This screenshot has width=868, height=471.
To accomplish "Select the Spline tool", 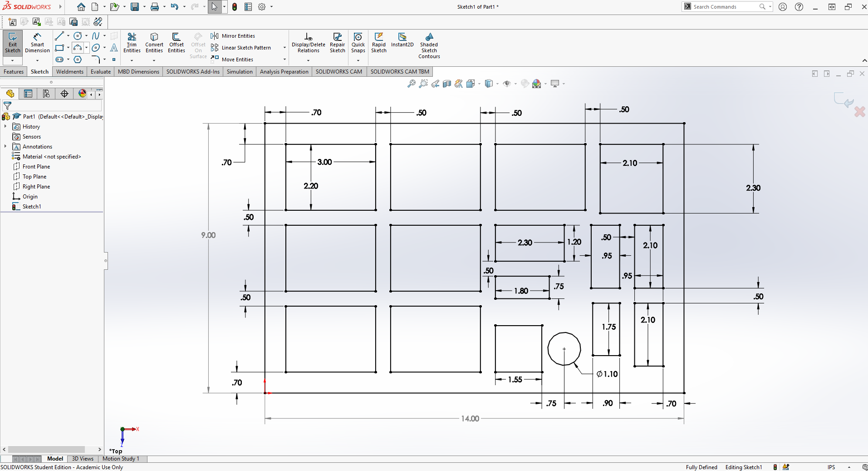I will [96, 36].
